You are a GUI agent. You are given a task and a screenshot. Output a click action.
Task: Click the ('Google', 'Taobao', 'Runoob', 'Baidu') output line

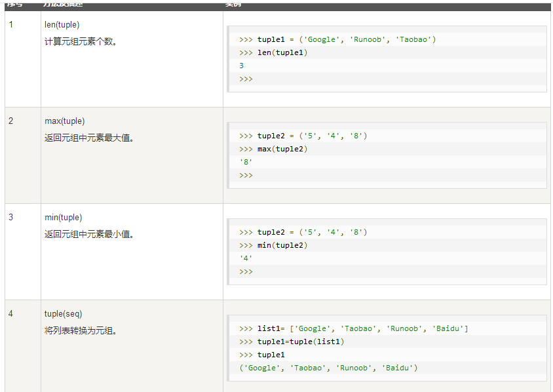tap(328, 368)
